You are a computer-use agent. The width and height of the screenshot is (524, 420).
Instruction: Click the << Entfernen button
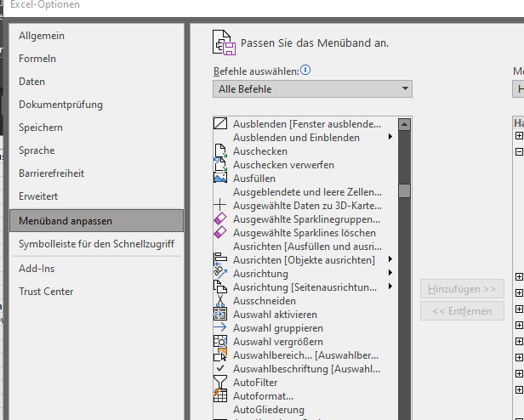(462, 311)
